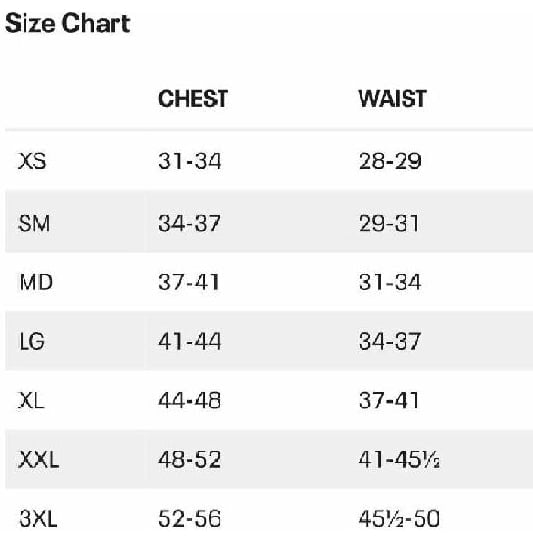
Task: Select waist value 45½-50
Action: (x=399, y=519)
